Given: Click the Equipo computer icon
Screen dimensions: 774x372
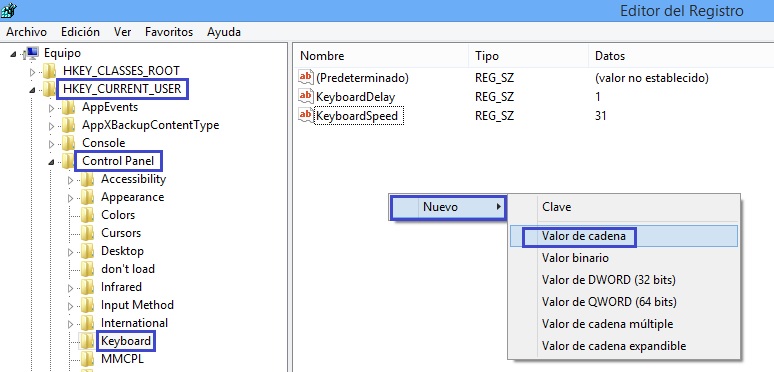Looking at the screenshot, I should click(x=32, y=53).
